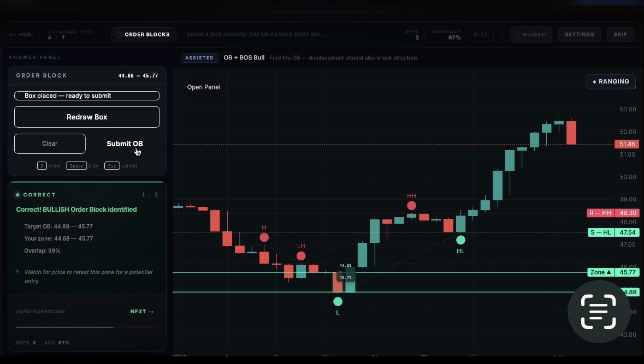This screenshot has height=364, width=644.
Task: Open the chart panel with Open Panel
Action: (x=204, y=87)
